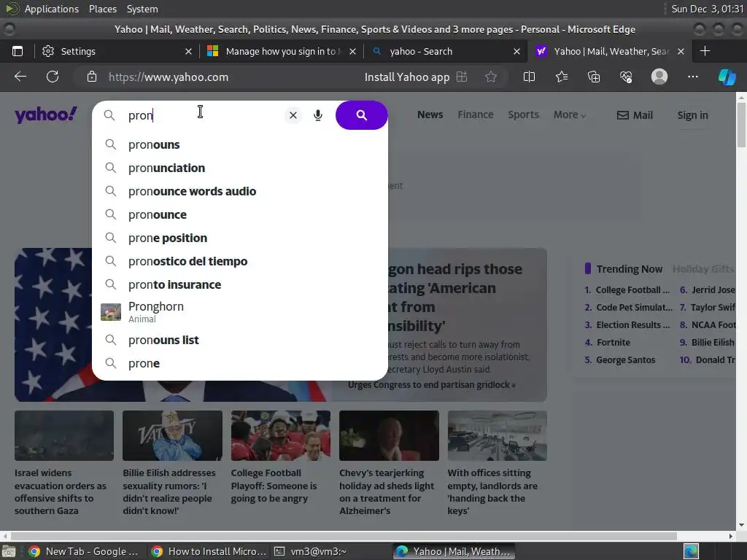Image resolution: width=747 pixels, height=560 pixels.
Task: Open the empty offices landlords story
Action: pos(497,436)
